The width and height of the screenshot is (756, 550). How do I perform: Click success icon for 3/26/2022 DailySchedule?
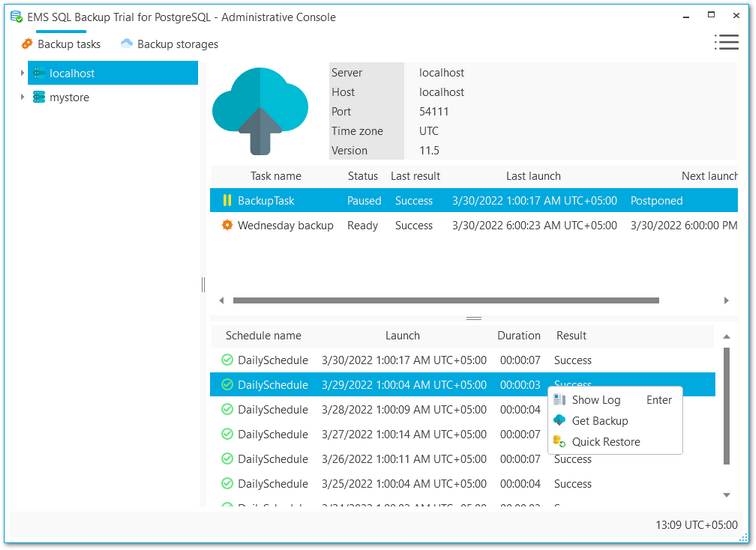227,459
